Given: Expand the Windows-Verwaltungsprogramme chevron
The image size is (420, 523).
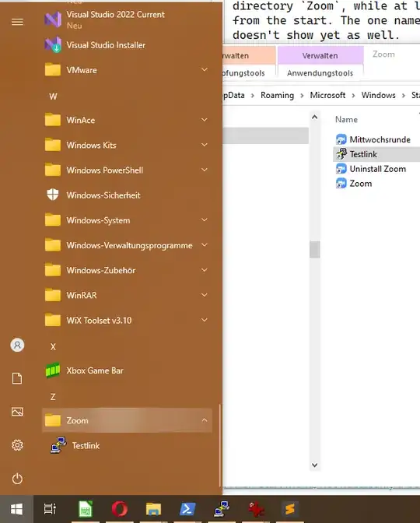Looking at the screenshot, I should point(205,244).
